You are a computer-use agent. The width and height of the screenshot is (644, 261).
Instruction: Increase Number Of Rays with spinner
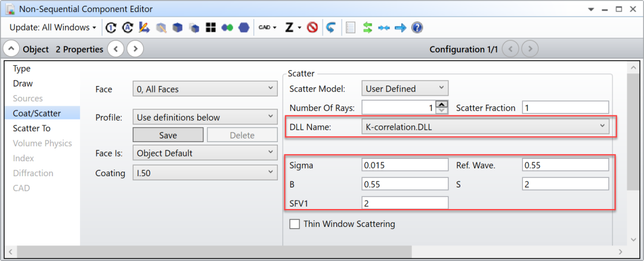442,105
